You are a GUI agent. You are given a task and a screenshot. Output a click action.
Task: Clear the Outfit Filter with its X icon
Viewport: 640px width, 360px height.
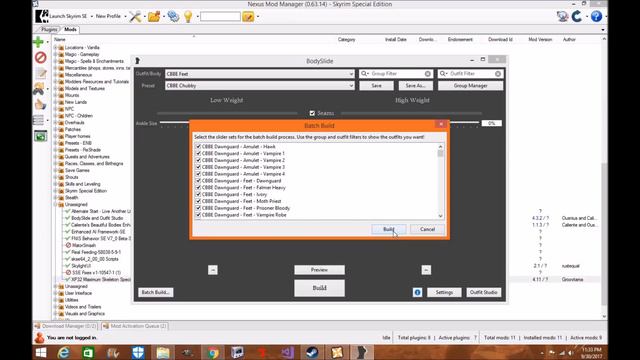tap(498, 74)
